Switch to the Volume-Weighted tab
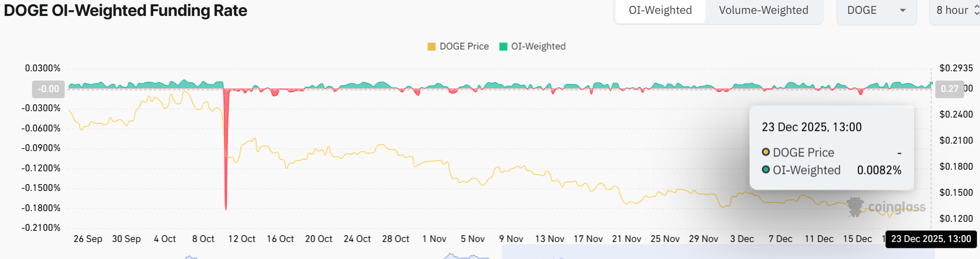Image resolution: width=980 pixels, height=259 pixels. 763,11
